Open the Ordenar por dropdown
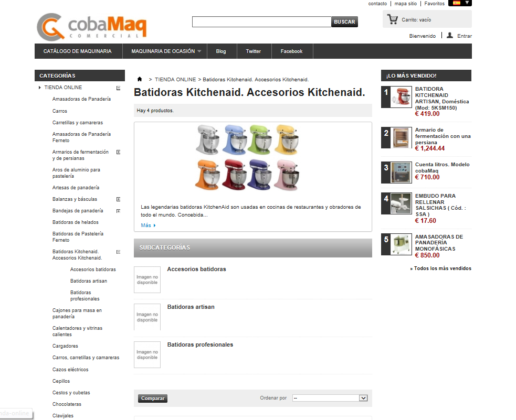 point(330,398)
